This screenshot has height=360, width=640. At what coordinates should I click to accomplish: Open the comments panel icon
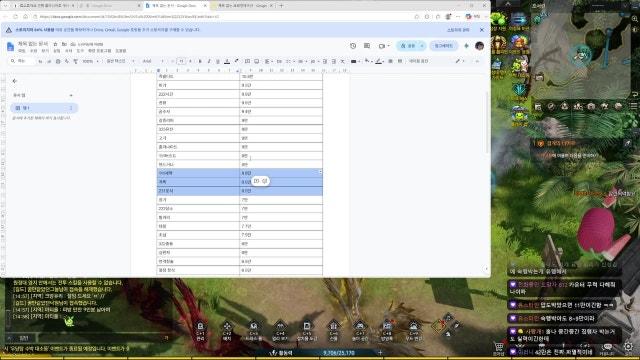coord(367,46)
